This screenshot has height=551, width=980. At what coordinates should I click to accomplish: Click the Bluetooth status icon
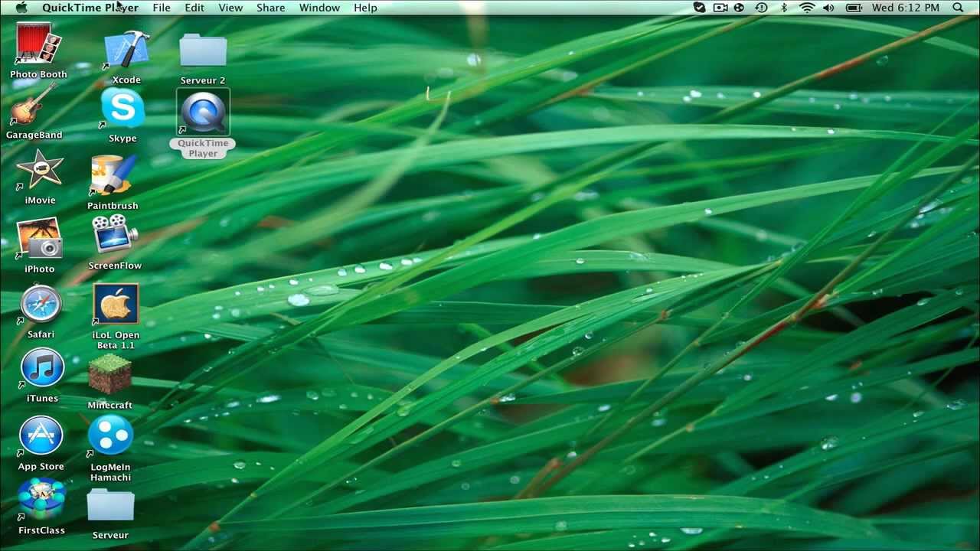[x=784, y=8]
